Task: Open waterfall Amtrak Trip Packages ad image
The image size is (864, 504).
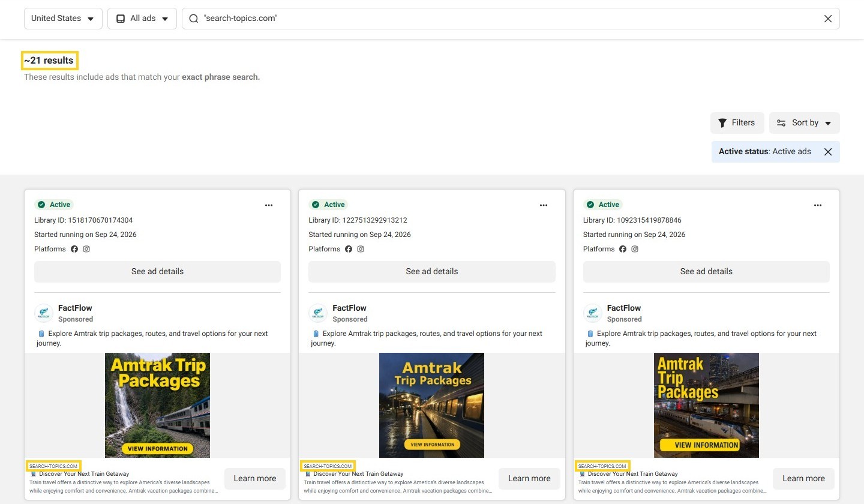Action: [157, 405]
